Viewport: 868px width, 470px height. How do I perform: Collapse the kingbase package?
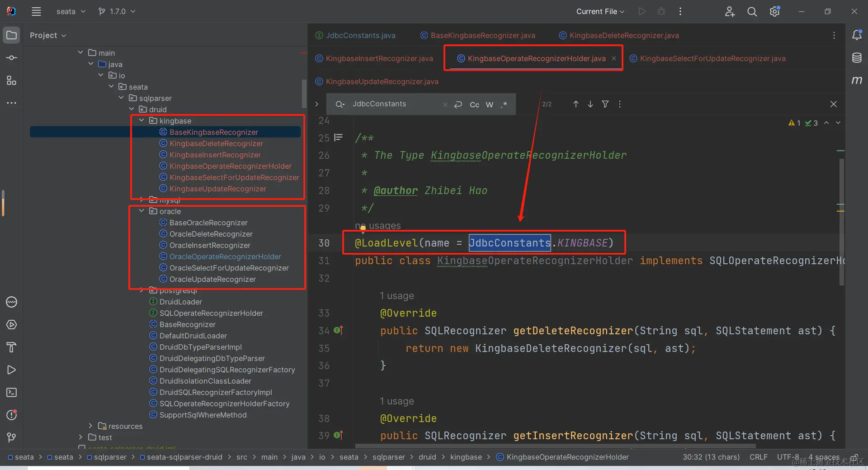click(x=142, y=120)
